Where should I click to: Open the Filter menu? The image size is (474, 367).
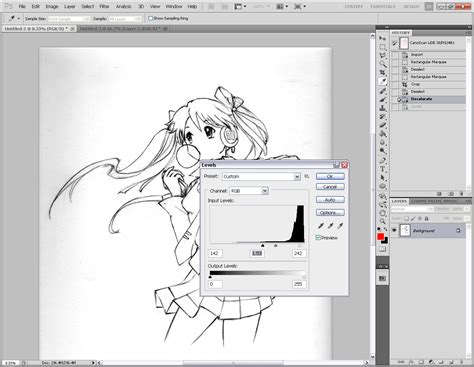pyautogui.click(x=104, y=6)
